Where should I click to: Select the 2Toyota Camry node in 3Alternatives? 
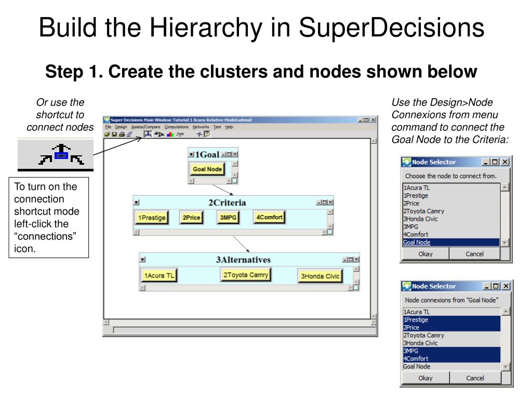click(246, 275)
